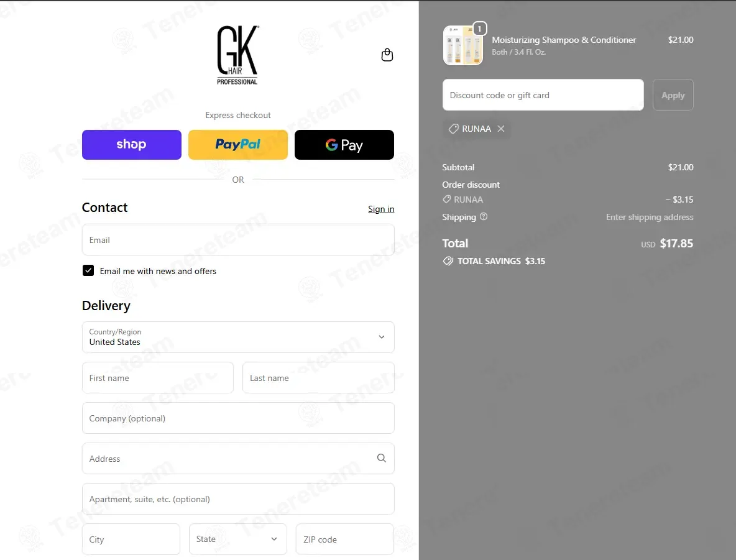Click the $17.85 total amount

click(x=676, y=243)
